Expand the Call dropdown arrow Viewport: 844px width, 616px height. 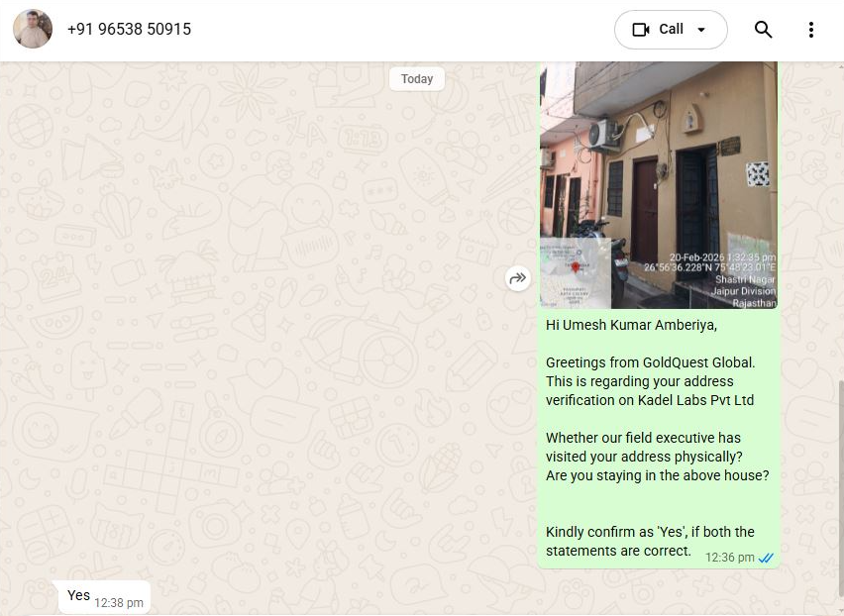(x=701, y=30)
